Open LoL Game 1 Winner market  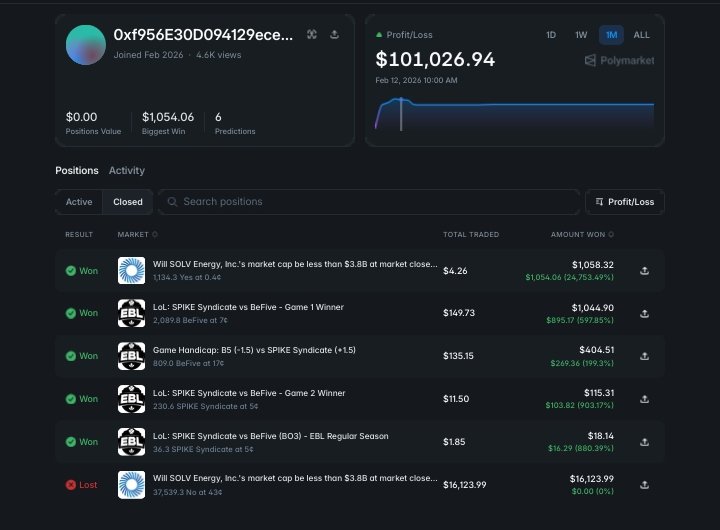248,307
